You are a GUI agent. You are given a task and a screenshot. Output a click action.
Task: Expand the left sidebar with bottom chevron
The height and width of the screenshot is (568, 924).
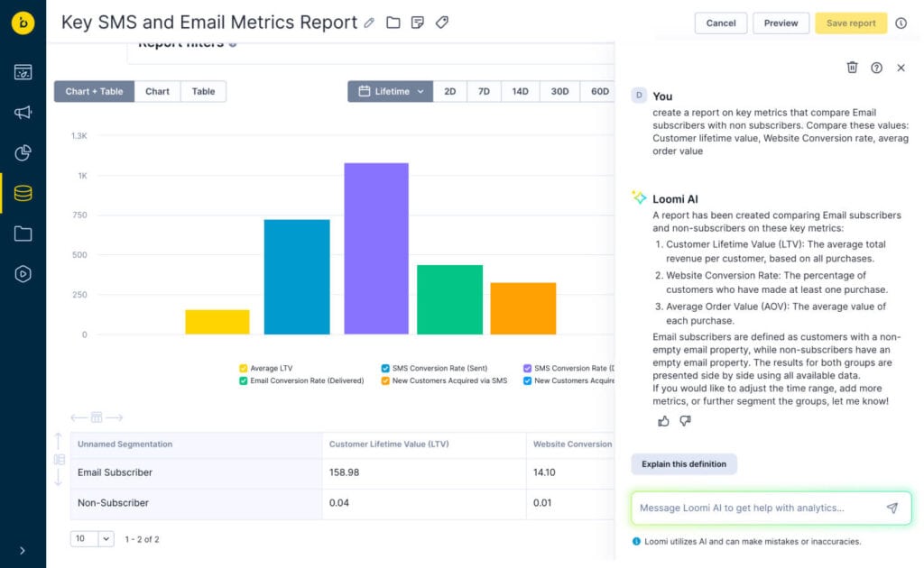click(23, 550)
